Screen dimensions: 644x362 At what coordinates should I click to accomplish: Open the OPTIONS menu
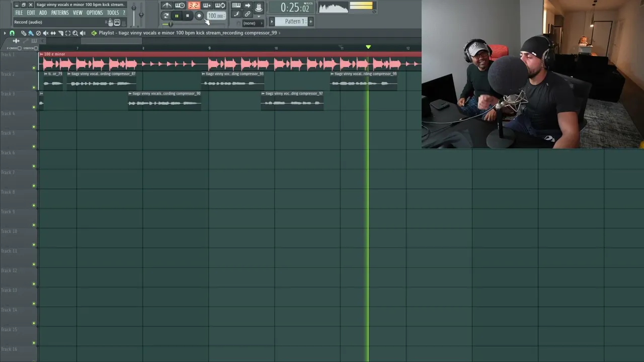point(95,13)
